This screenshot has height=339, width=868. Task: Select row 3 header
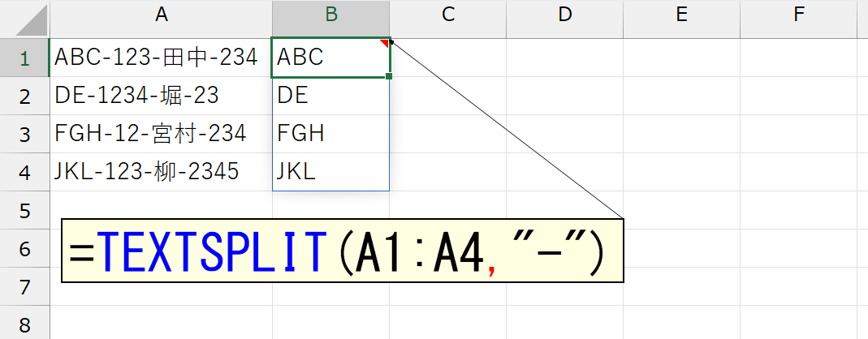click(x=24, y=134)
